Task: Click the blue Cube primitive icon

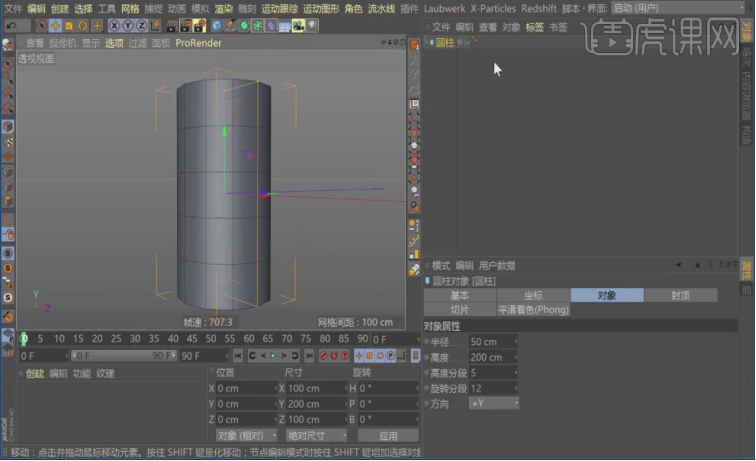Action: (x=217, y=26)
